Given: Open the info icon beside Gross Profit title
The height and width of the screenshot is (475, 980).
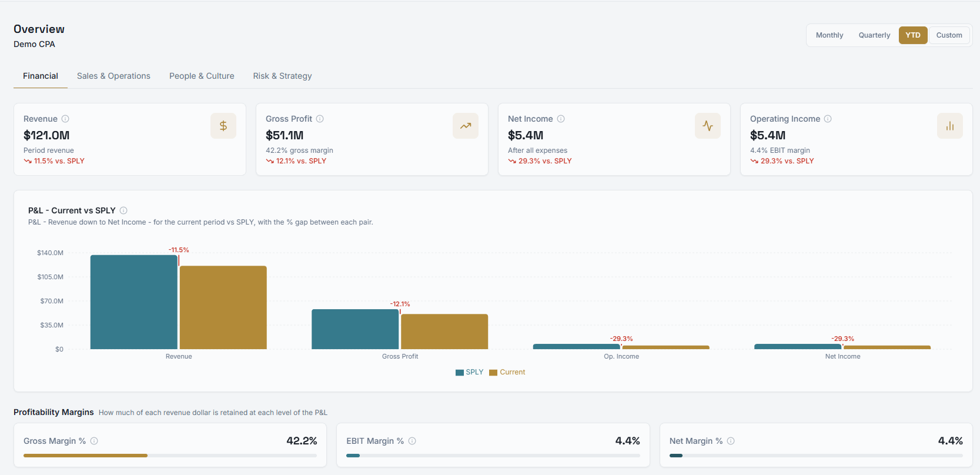Looking at the screenshot, I should pos(320,119).
